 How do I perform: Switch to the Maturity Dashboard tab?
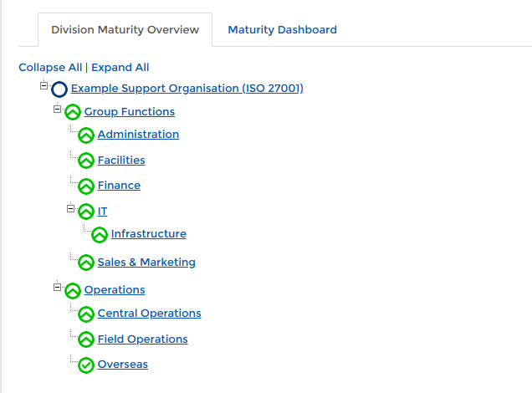[282, 29]
